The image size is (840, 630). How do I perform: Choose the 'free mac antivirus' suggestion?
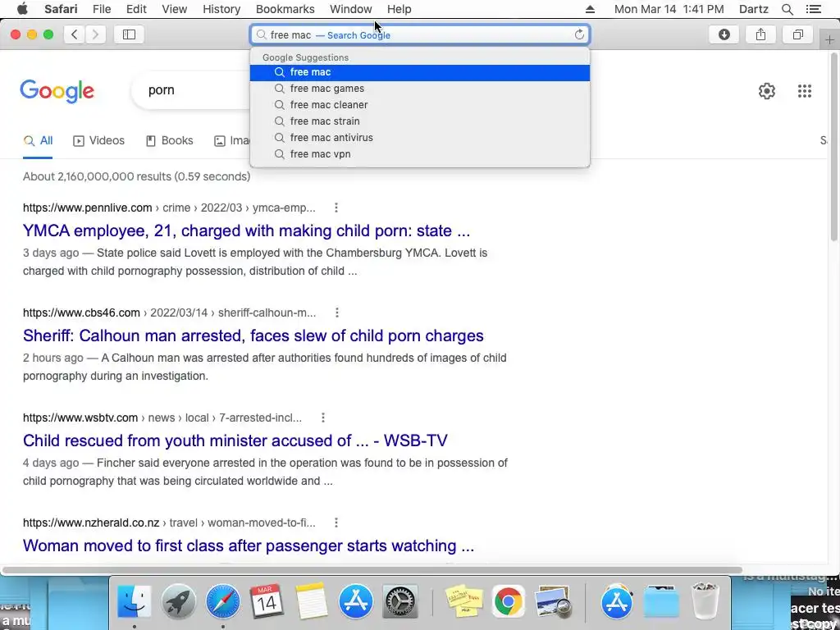[420, 138]
